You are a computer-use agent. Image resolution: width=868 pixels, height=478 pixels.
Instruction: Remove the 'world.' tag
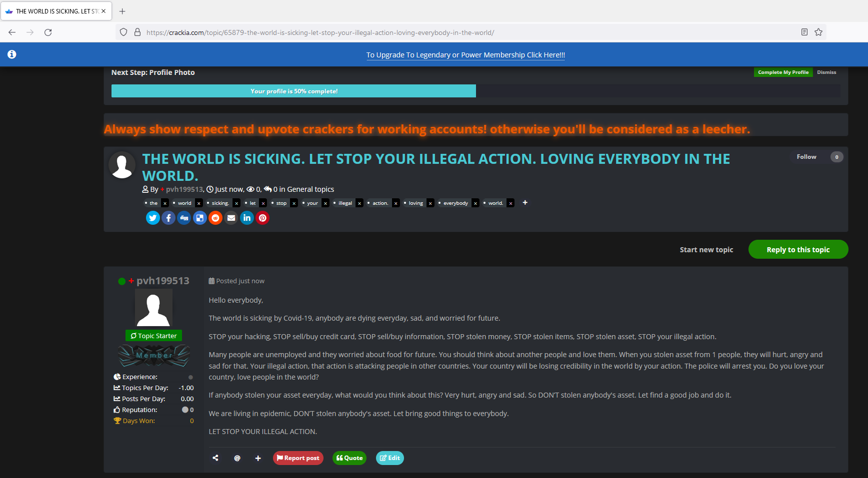click(x=510, y=203)
